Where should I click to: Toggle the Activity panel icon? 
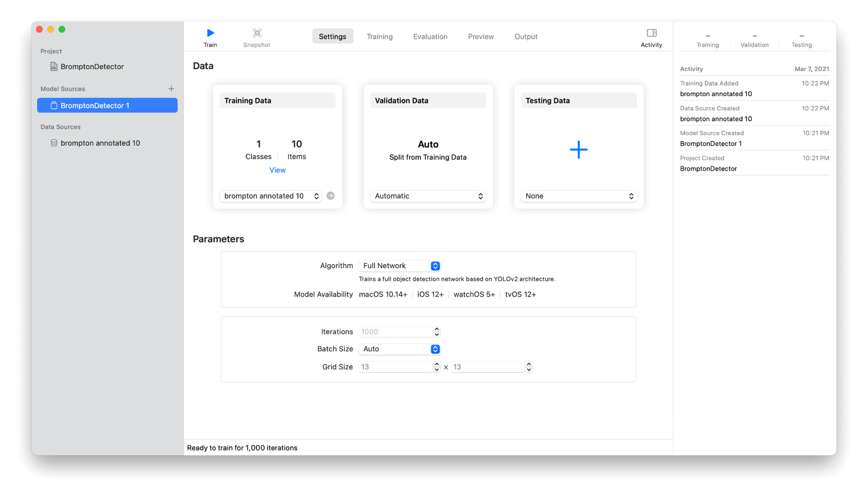pos(652,33)
